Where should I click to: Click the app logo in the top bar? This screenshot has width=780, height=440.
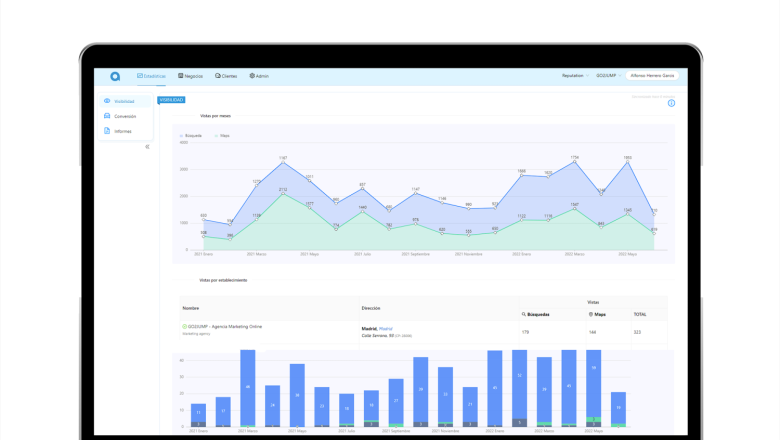click(115, 76)
